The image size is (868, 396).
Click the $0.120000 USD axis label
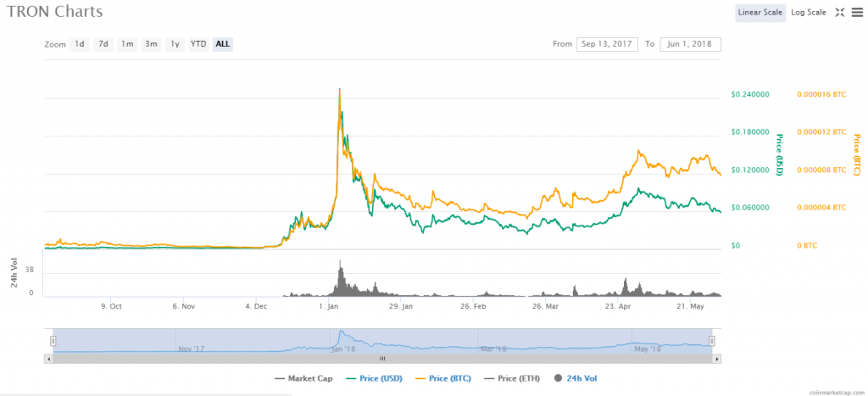(x=750, y=170)
